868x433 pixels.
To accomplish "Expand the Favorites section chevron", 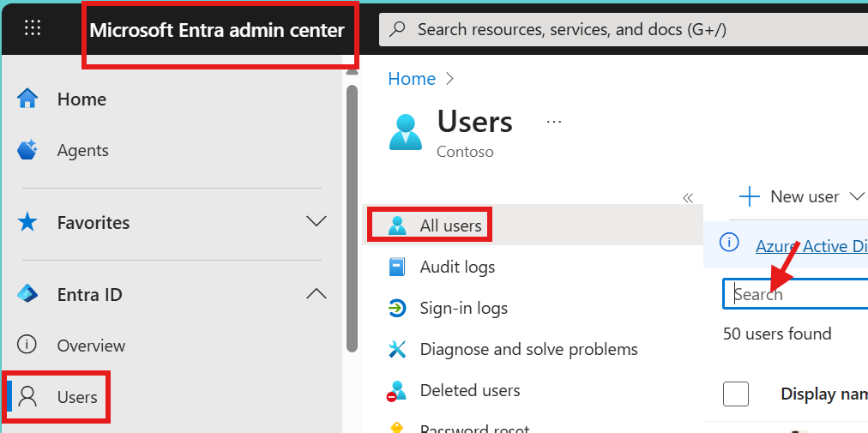I will coord(316,222).
